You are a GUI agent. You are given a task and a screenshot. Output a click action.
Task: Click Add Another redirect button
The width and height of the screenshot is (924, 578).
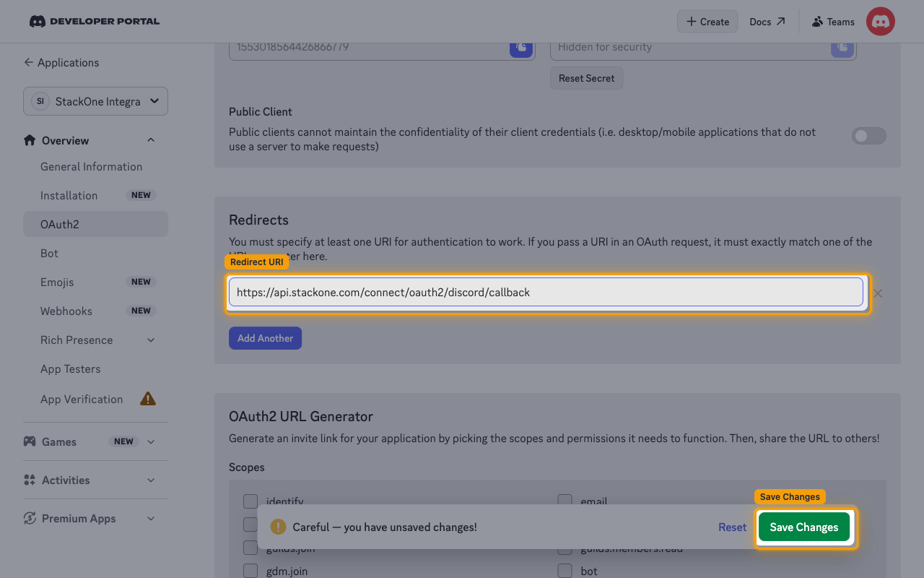pos(265,338)
